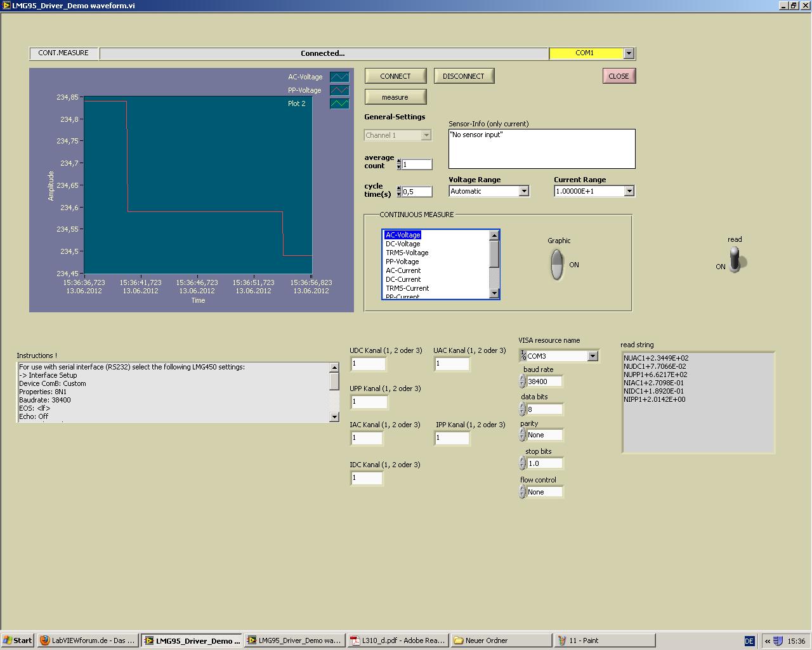Viewport: 812px width, 650px height.
Task: Open the L310_d.pdf Adobe Reader taskbar item
Action: click(x=398, y=640)
